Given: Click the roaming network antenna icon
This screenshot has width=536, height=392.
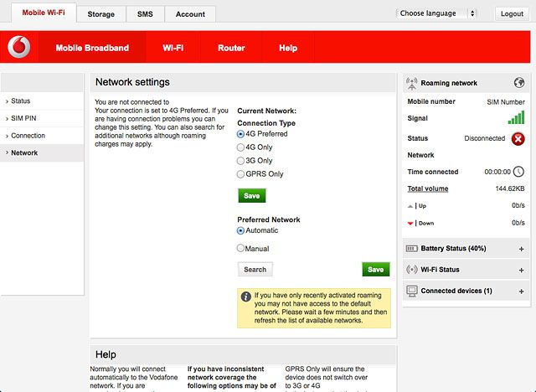Looking at the screenshot, I should pyautogui.click(x=411, y=83).
